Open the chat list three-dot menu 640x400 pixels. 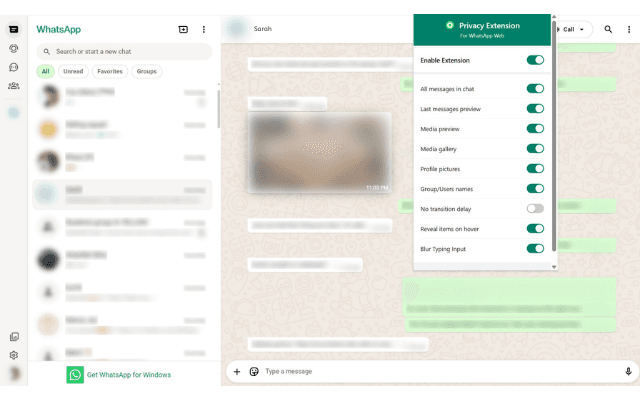204,29
